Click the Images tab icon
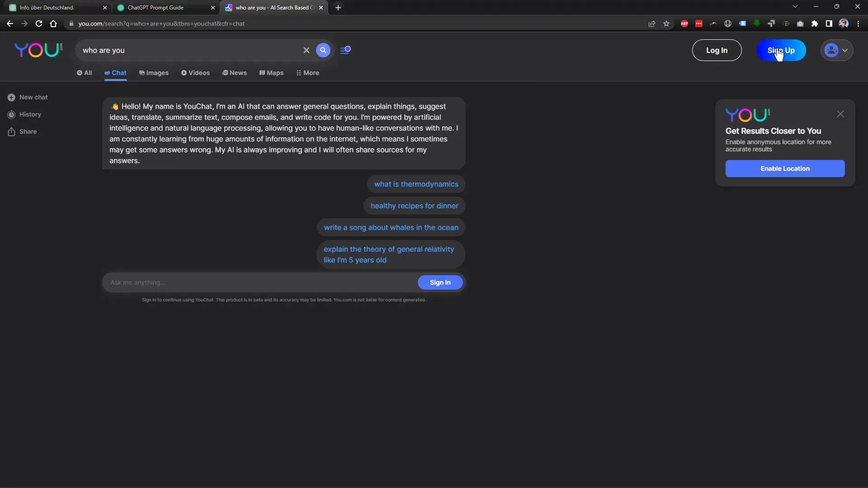Image resolution: width=868 pixels, height=488 pixels. pyautogui.click(x=142, y=73)
